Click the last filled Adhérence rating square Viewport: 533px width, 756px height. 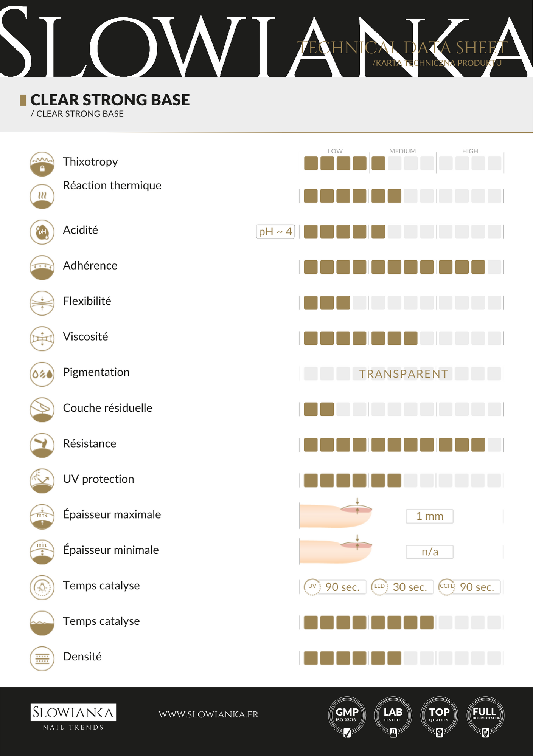478,267
